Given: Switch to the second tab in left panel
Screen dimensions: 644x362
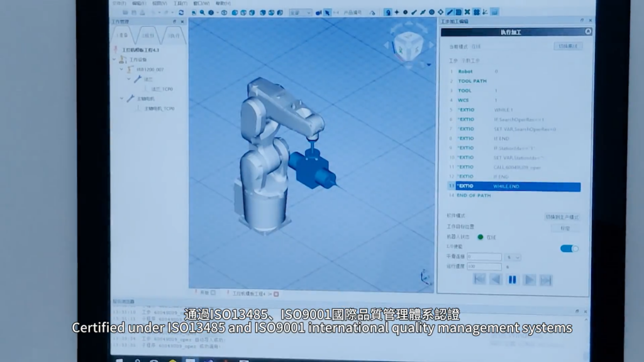Looking at the screenshot, I should 148,36.
